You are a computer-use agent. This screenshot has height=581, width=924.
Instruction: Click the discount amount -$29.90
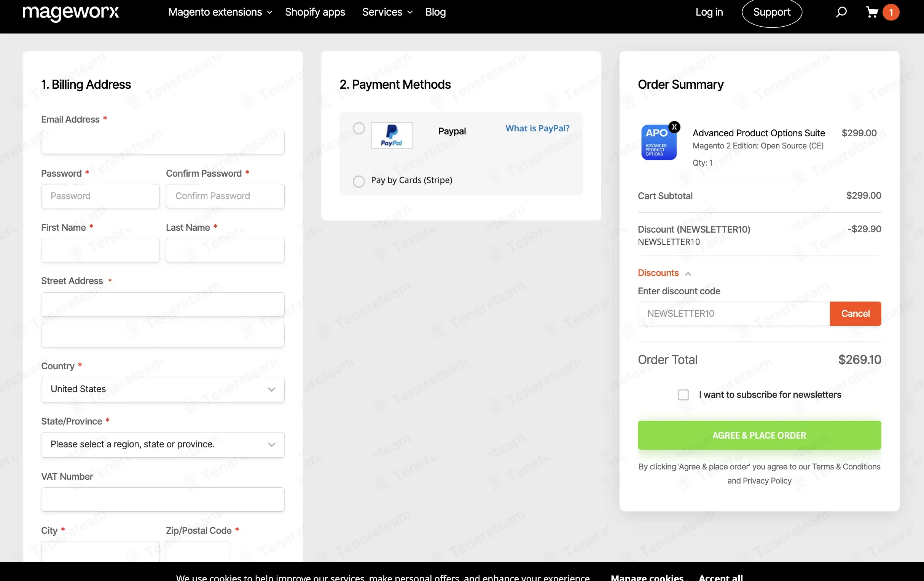[x=864, y=229]
